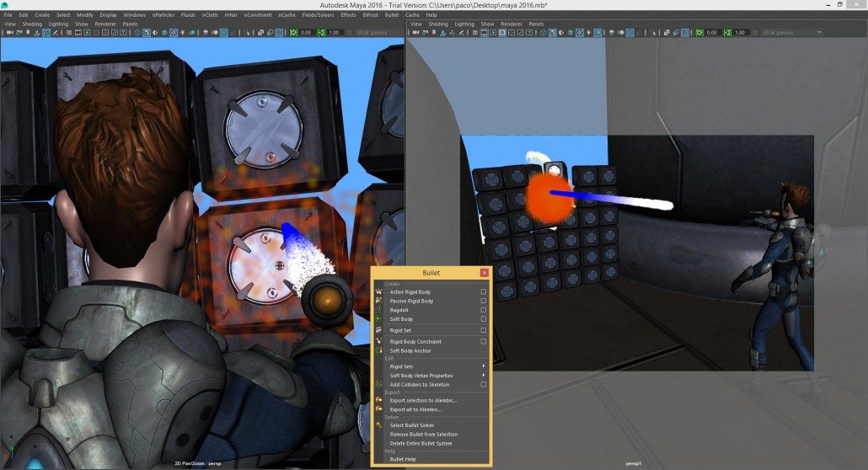868x470 pixels.
Task: Click the green exposure icon in left viewport toolbar
Action: pos(293,33)
